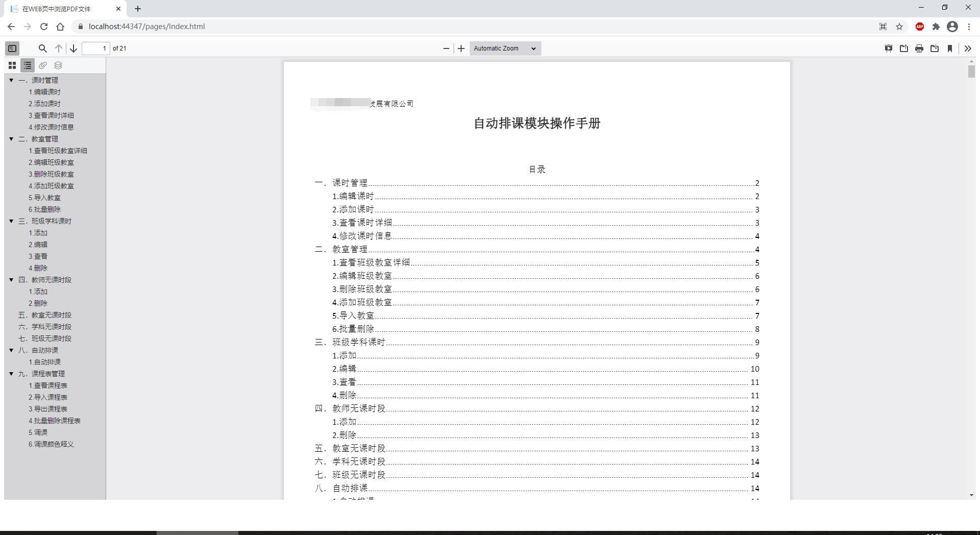Open a new browser tab
980x535 pixels.
coord(138,9)
